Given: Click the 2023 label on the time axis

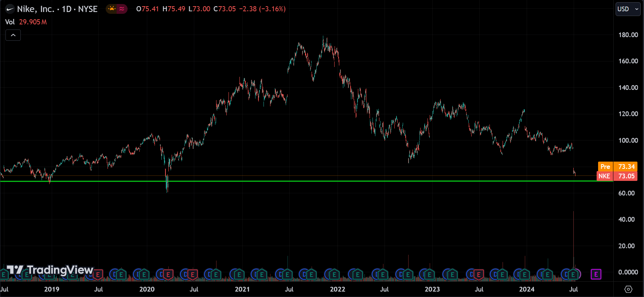Looking at the screenshot, I should (x=432, y=289).
